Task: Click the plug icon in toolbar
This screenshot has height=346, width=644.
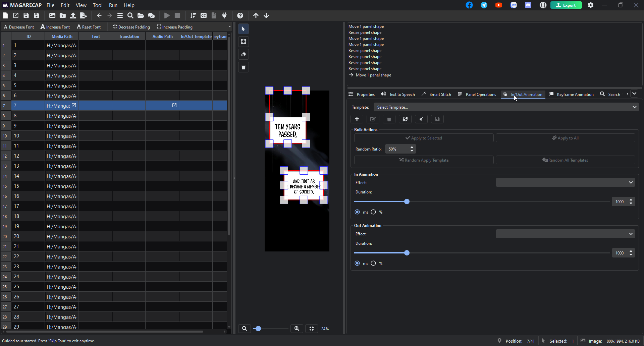Action: click(224, 15)
